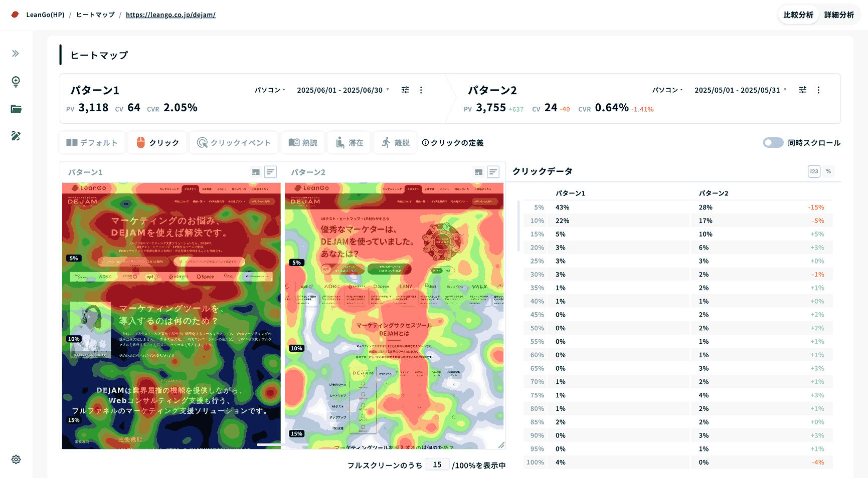Click the パターン2 column header in table
Viewport: 868px width, 478px height.
[x=714, y=193]
